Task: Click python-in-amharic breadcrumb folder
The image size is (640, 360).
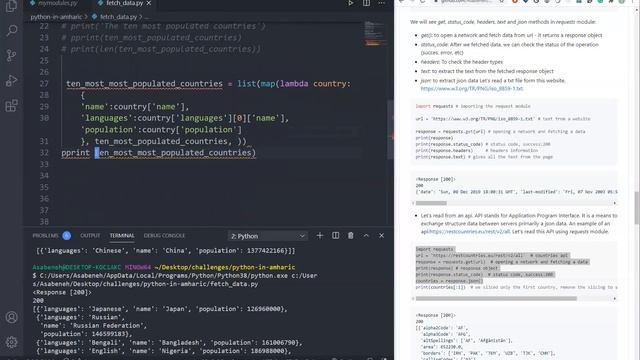Action: [x=56, y=17]
